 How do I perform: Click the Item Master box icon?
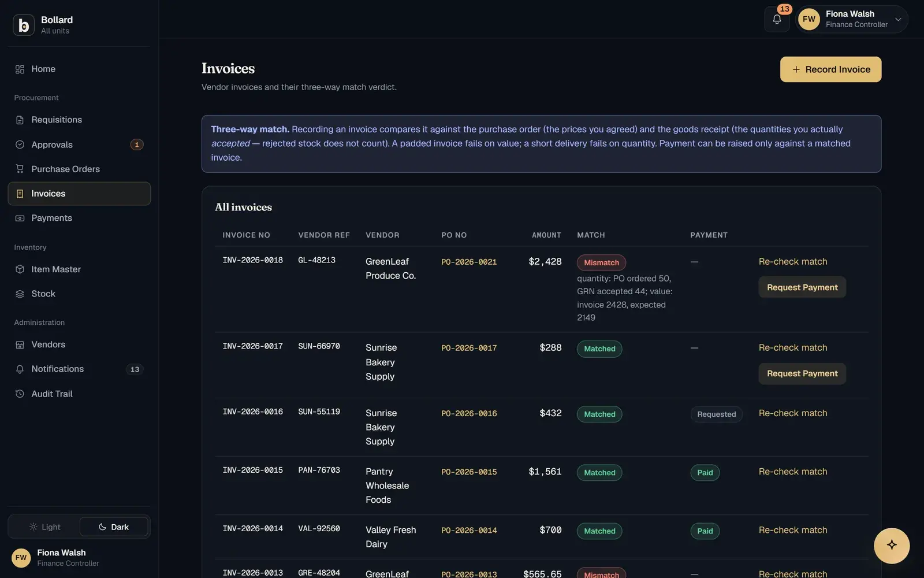pyautogui.click(x=20, y=269)
